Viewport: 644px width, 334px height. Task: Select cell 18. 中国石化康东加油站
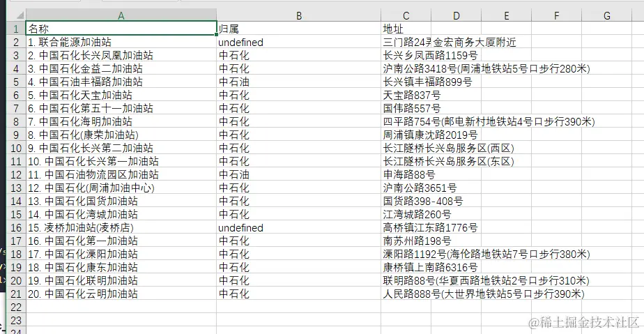pyautogui.click(x=121, y=267)
